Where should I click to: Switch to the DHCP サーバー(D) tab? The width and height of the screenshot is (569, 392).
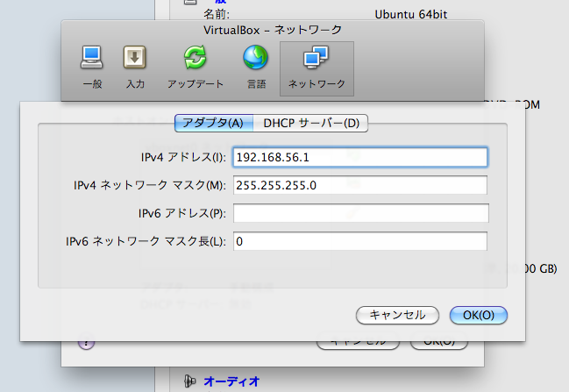coord(311,123)
